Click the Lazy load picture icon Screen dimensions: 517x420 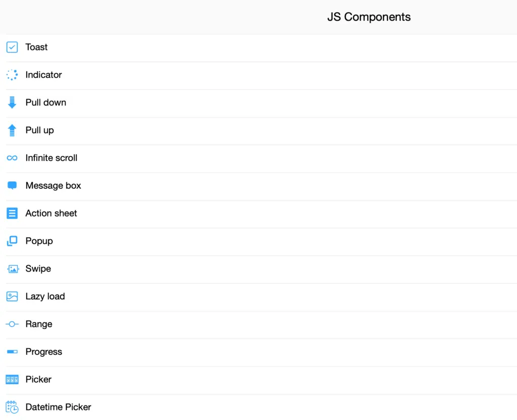pos(12,296)
